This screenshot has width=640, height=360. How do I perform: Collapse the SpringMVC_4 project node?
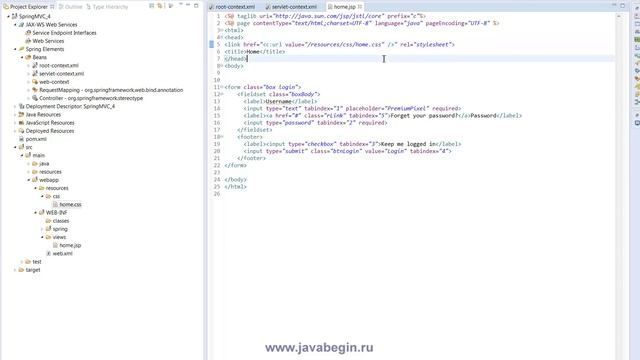[x=8, y=16]
